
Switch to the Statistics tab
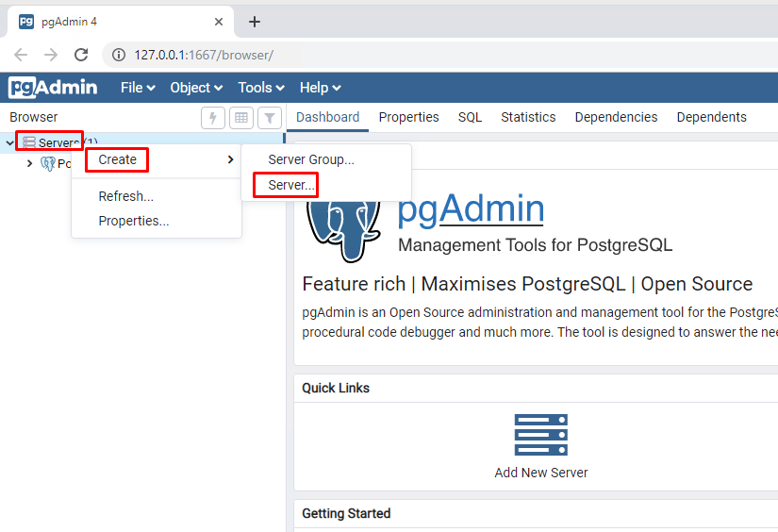click(528, 117)
